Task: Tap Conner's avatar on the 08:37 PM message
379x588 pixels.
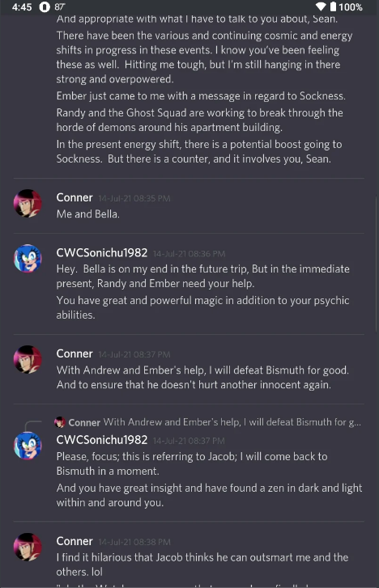Action: coord(28,360)
